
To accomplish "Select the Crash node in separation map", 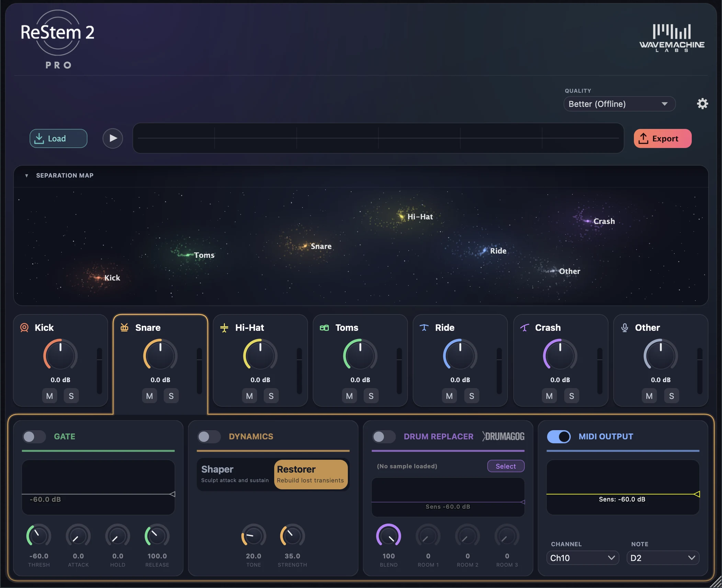I will click(587, 221).
